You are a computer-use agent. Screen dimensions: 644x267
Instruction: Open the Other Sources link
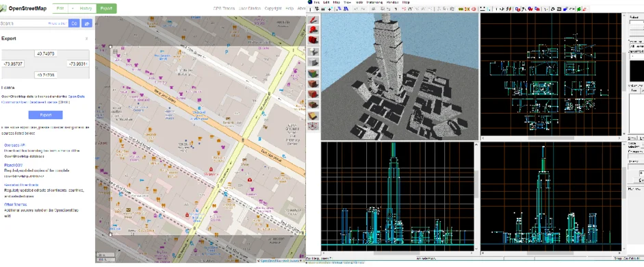tap(16, 204)
